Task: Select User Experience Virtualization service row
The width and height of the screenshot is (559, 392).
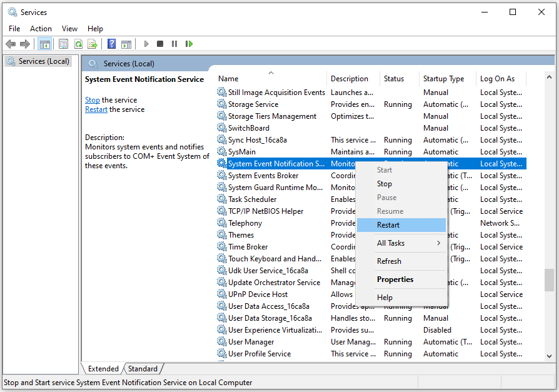Action: [371, 330]
